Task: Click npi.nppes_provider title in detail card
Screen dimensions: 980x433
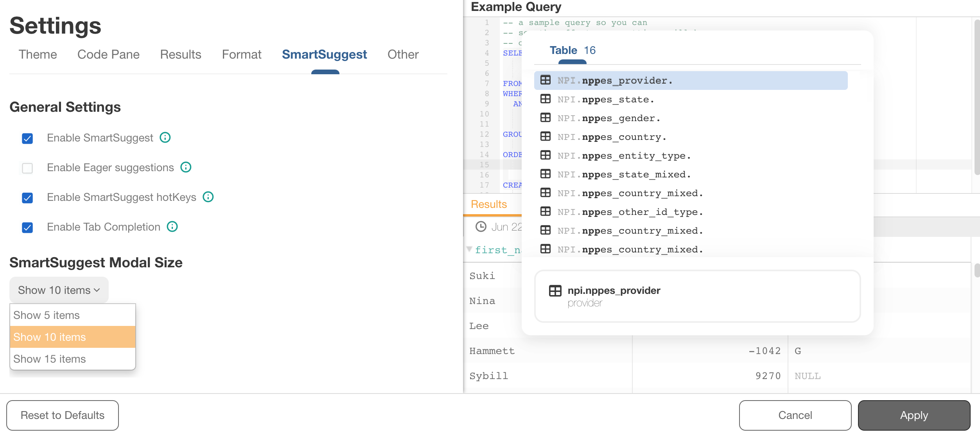Action: (x=614, y=290)
